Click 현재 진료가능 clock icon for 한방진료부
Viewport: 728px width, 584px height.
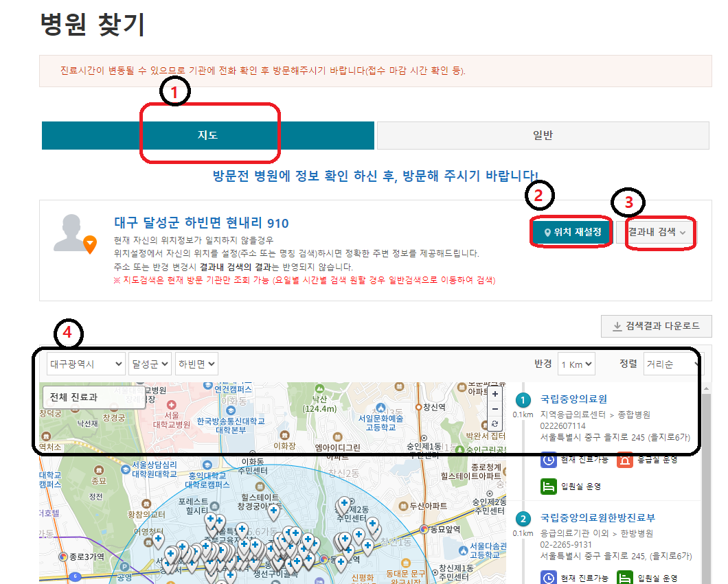tap(548, 578)
